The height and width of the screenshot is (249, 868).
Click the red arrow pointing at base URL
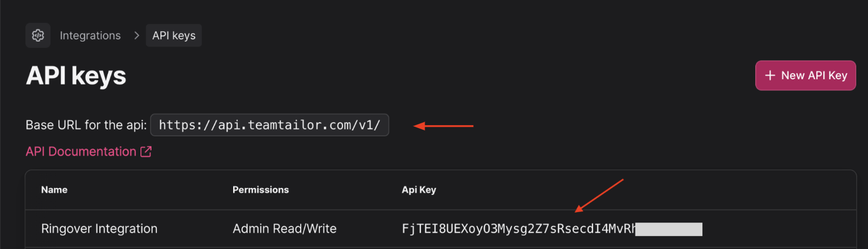(x=443, y=125)
